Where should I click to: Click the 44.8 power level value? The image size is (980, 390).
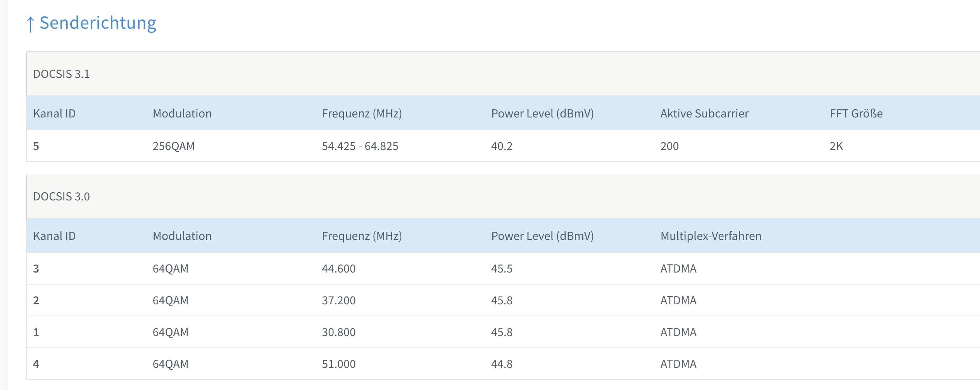pyautogui.click(x=502, y=364)
